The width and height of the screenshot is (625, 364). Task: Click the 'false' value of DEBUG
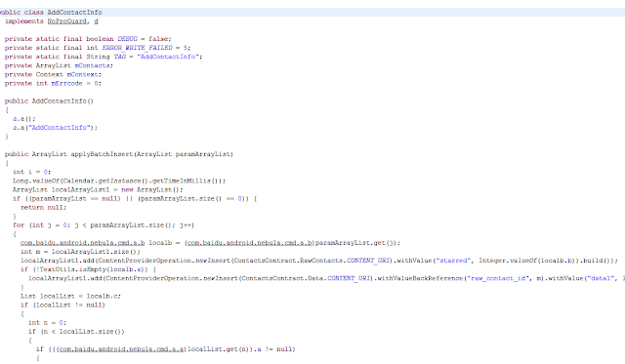tap(158, 39)
